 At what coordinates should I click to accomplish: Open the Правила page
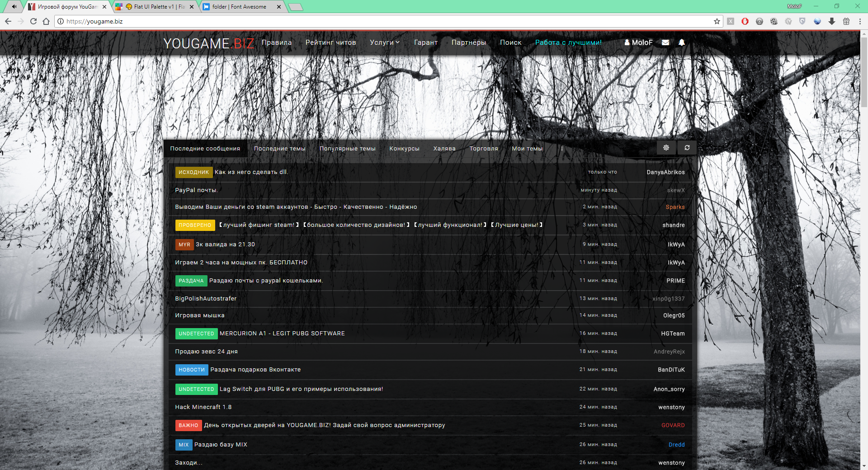pyautogui.click(x=277, y=42)
